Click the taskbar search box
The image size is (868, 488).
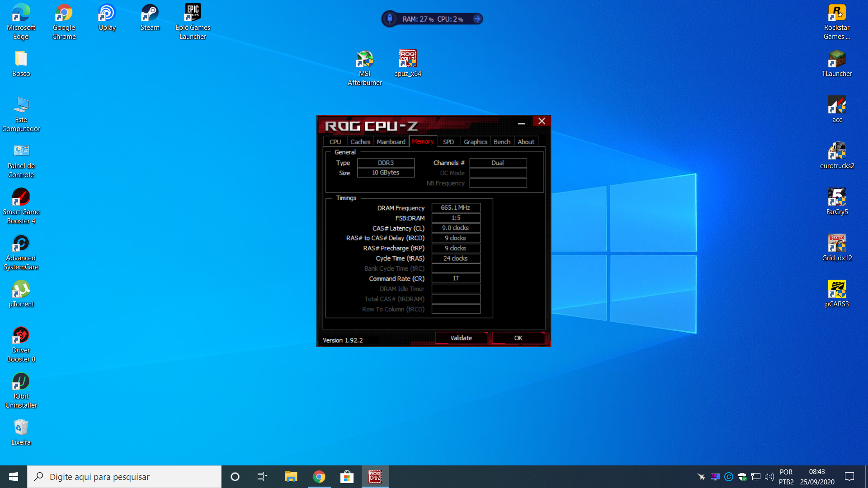[x=124, y=477]
